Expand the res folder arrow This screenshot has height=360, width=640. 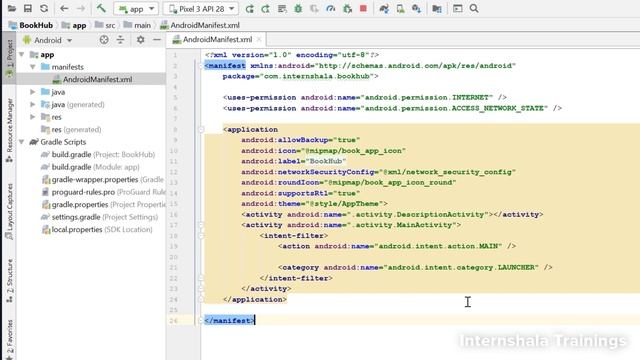point(33,117)
